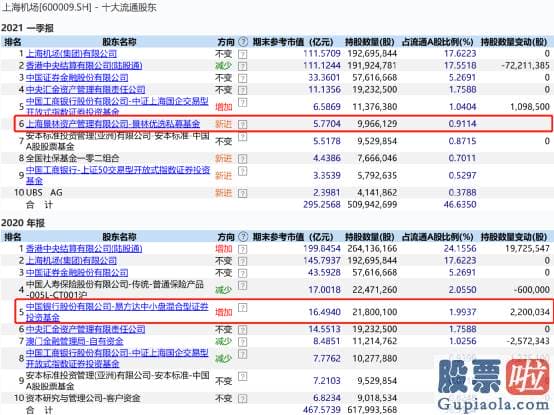This screenshot has height=415, width=554.
Task: Click the question-mark icon in the 澳门金融管理局 row
Action: click(243, 342)
